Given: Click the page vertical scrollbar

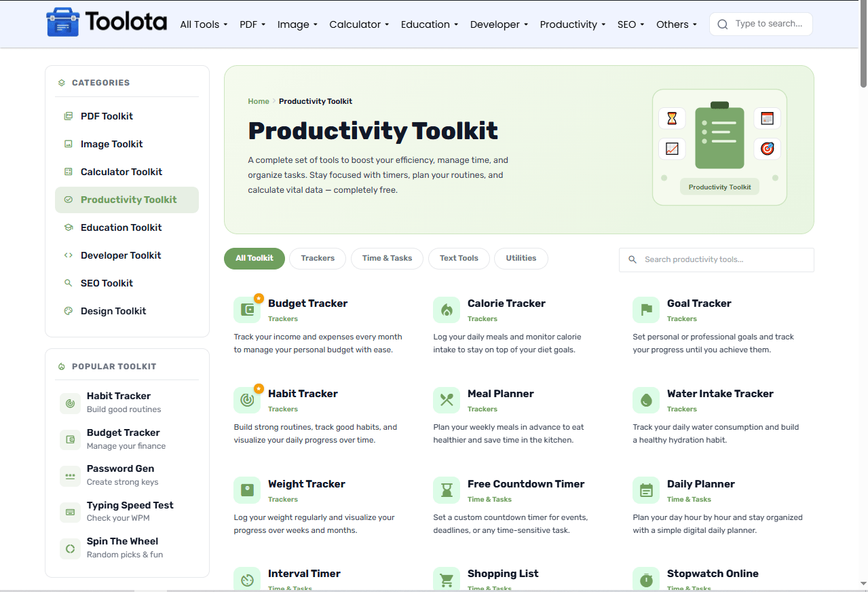Looking at the screenshot, I should [x=863, y=44].
